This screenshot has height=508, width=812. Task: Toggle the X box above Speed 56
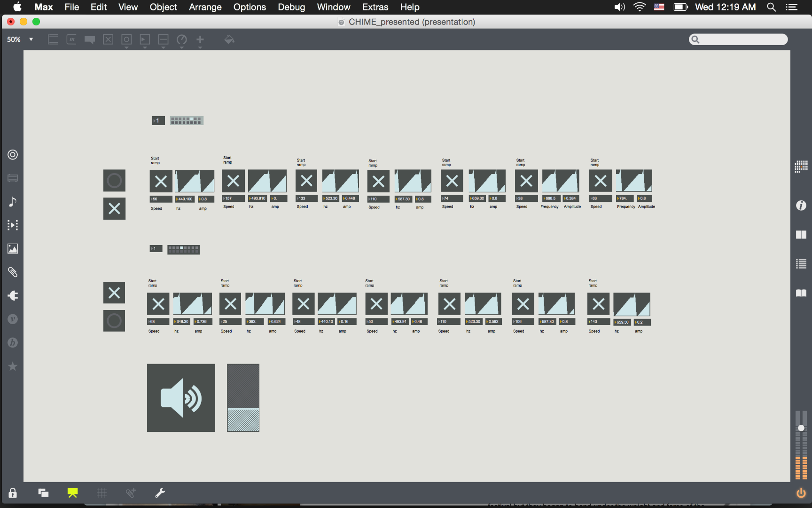[161, 181]
